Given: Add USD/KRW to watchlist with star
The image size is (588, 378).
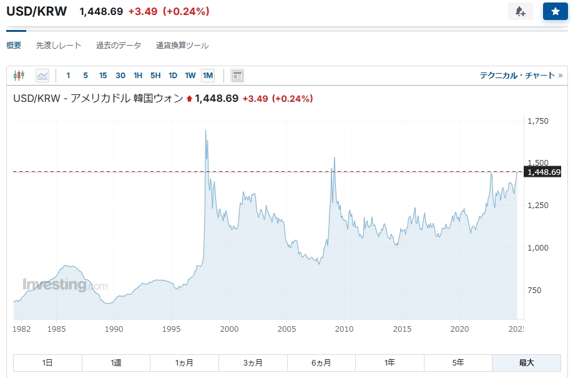Looking at the screenshot, I should point(555,11).
